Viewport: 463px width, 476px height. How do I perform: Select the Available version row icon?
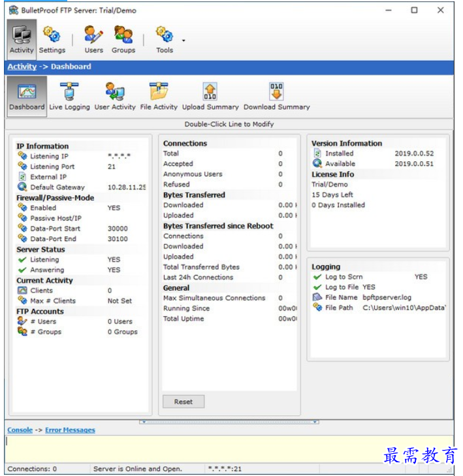click(317, 163)
